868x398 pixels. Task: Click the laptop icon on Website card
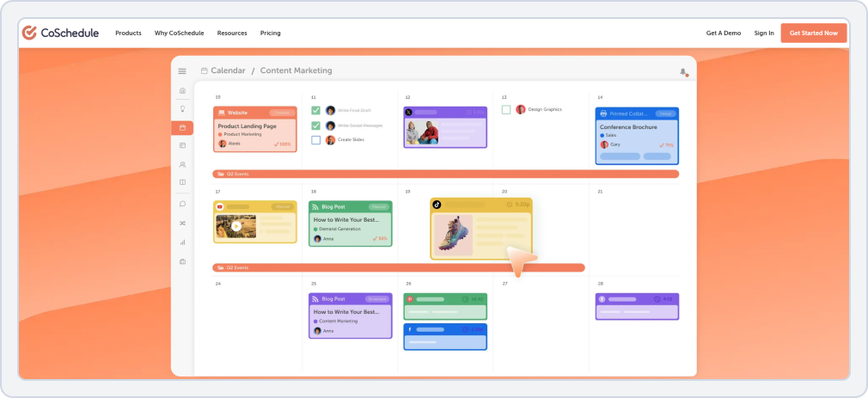tap(222, 113)
